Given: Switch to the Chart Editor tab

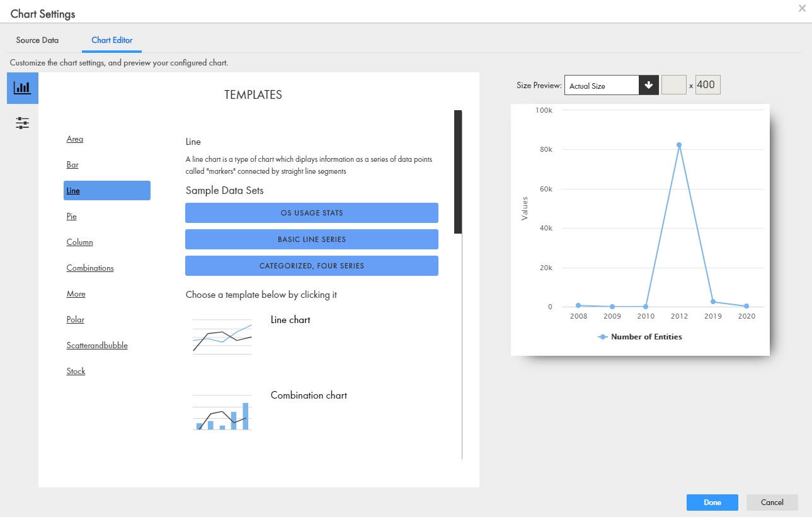Looking at the screenshot, I should [x=112, y=40].
